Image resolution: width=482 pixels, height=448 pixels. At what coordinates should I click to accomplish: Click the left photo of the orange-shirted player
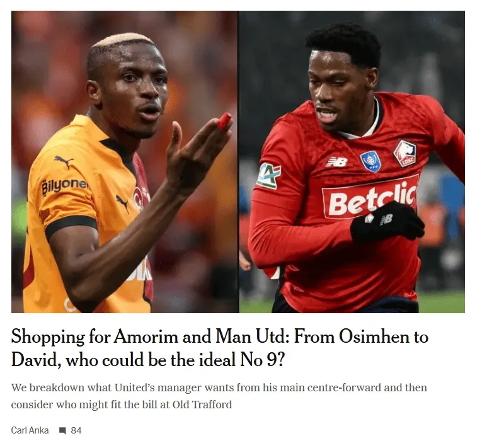125,162
